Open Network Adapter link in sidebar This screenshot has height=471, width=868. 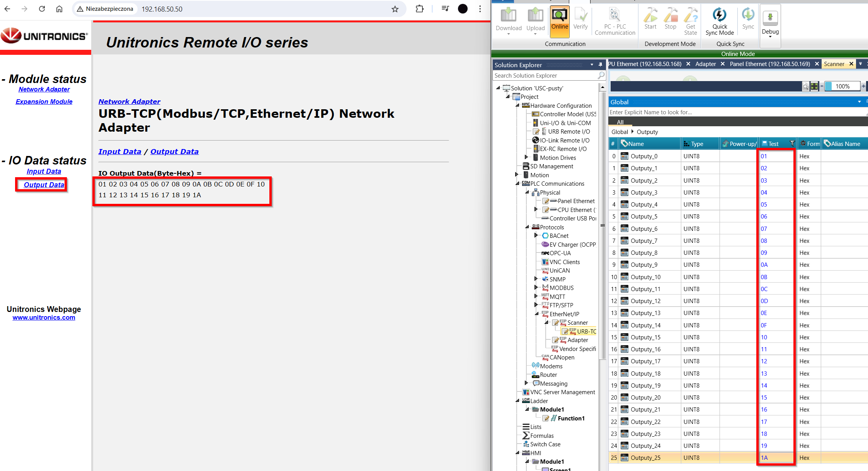[44, 89]
